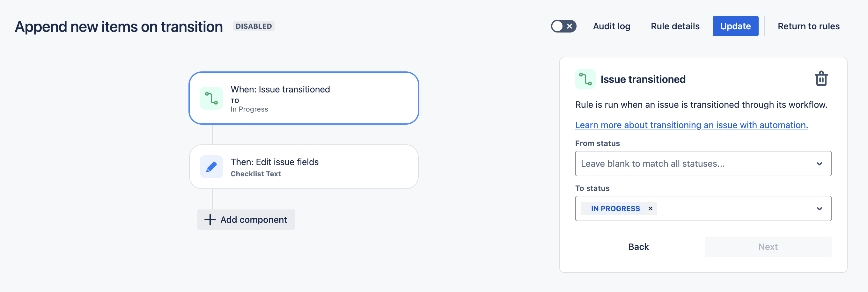Remove the IN PROGRESS status tag
Image resolution: width=868 pixels, height=292 pixels.
point(650,208)
